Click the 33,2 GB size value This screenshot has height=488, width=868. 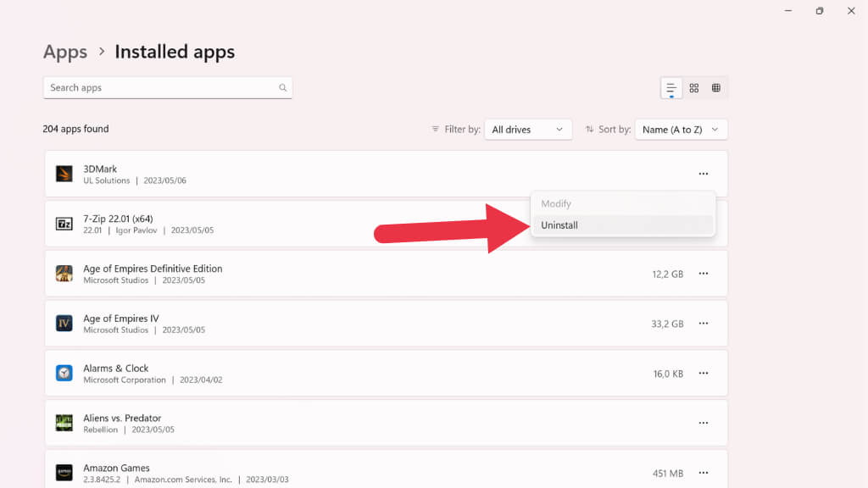(667, 324)
